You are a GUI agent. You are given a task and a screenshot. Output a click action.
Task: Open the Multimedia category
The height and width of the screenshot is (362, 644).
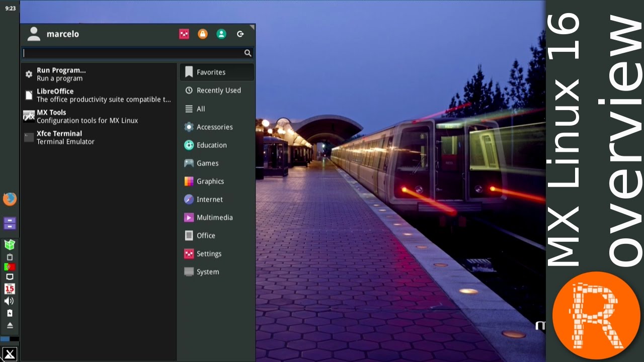[x=217, y=218]
